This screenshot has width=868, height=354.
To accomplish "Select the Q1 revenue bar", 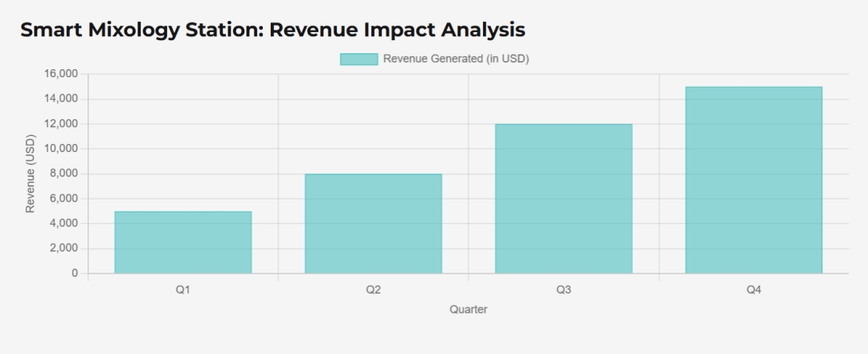I will click(x=183, y=242).
